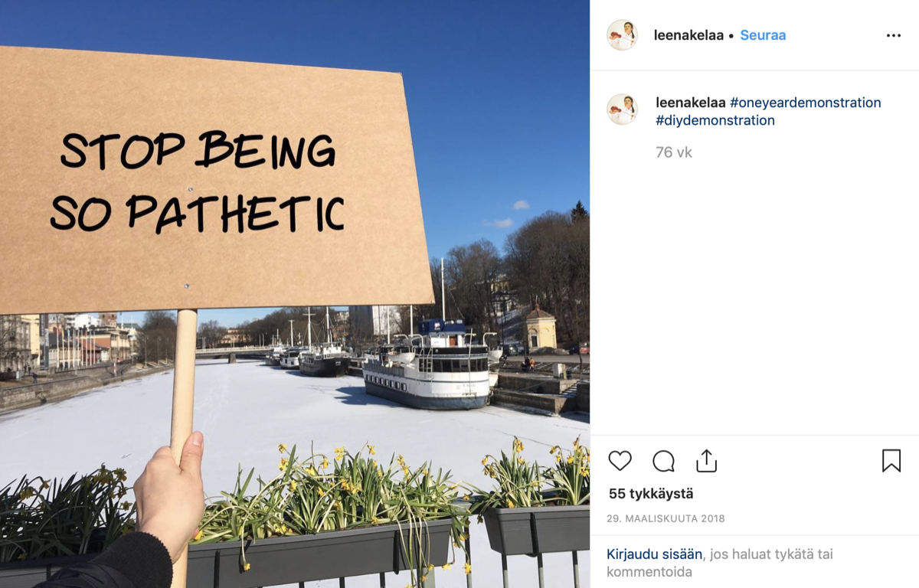This screenshot has height=588, width=919.
Task: Open the three-dot more options menu
Action: [x=894, y=35]
